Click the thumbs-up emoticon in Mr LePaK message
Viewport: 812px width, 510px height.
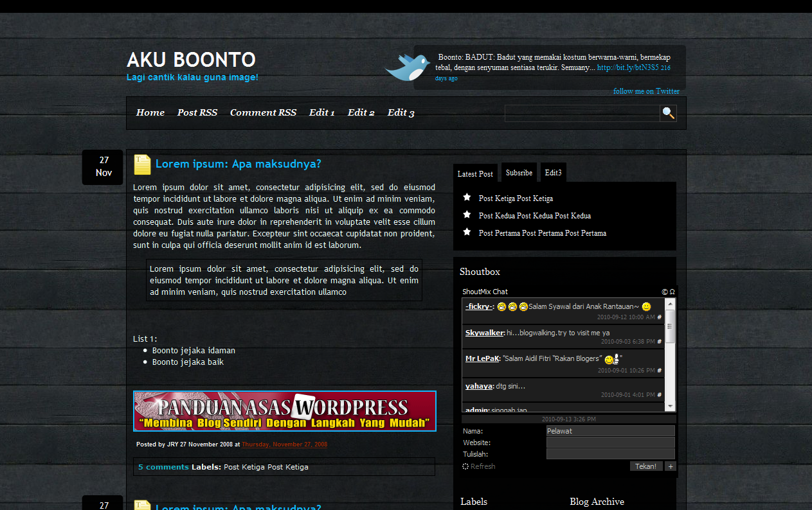(611, 359)
